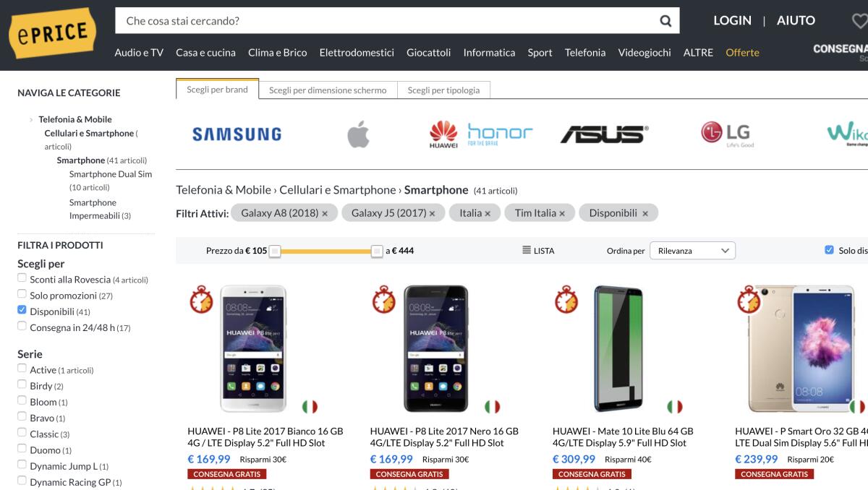868x490 pixels.
Task: Select the LG brand logo
Action: coord(726,133)
